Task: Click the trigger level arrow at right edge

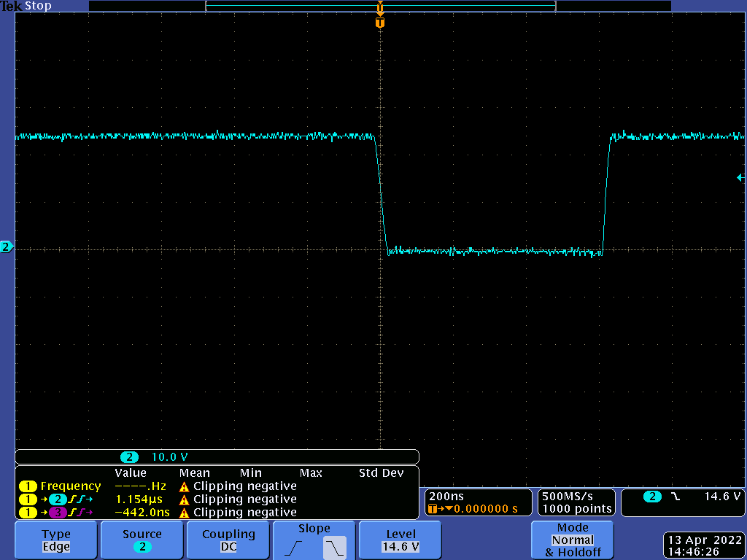Action: 740,178
